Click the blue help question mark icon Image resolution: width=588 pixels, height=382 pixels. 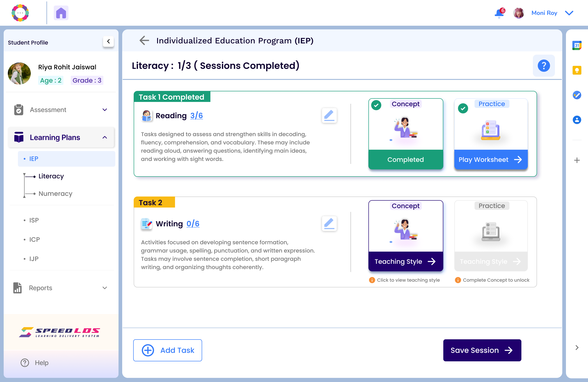[x=543, y=66]
